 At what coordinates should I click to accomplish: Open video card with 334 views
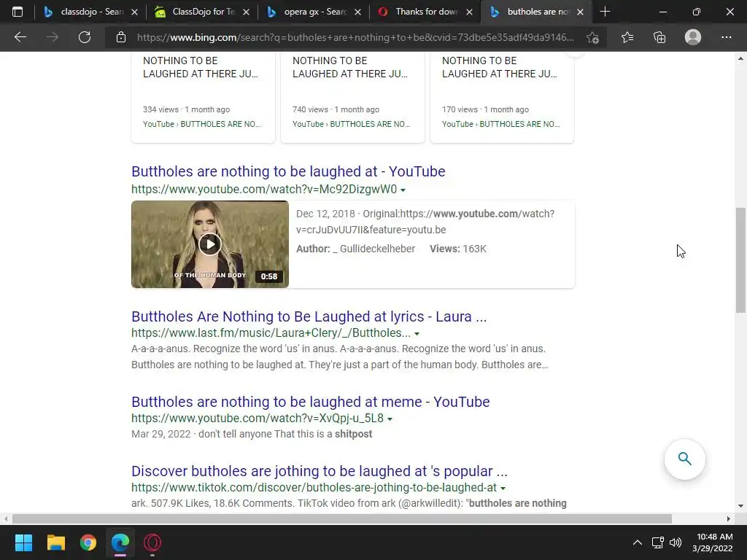point(203,98)
